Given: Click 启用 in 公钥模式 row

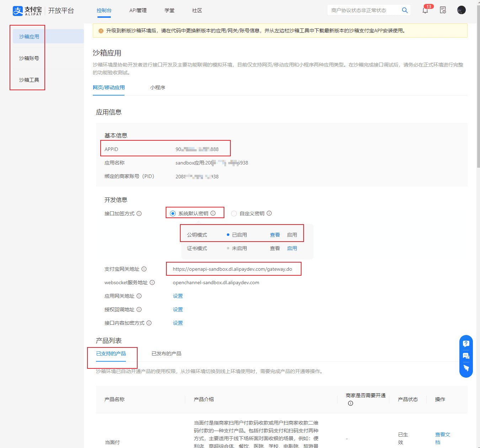Looking at the screenshot, I should (292, 235).
